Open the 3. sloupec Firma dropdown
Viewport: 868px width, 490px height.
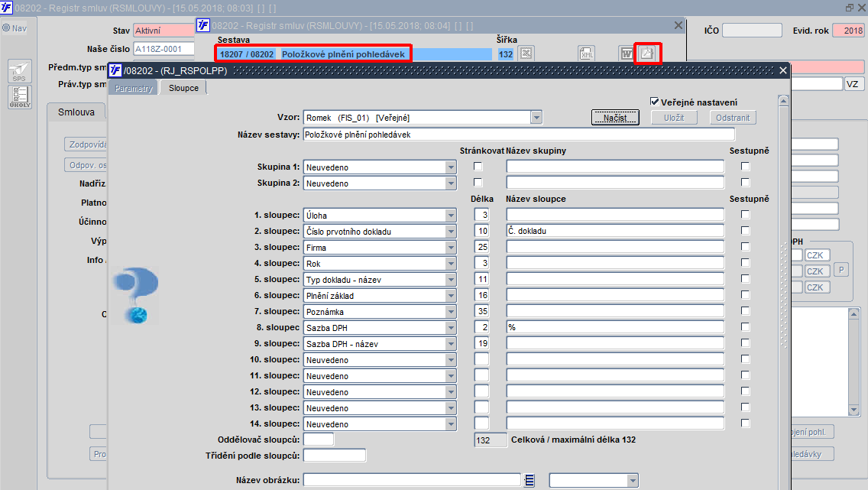[451, 248]
